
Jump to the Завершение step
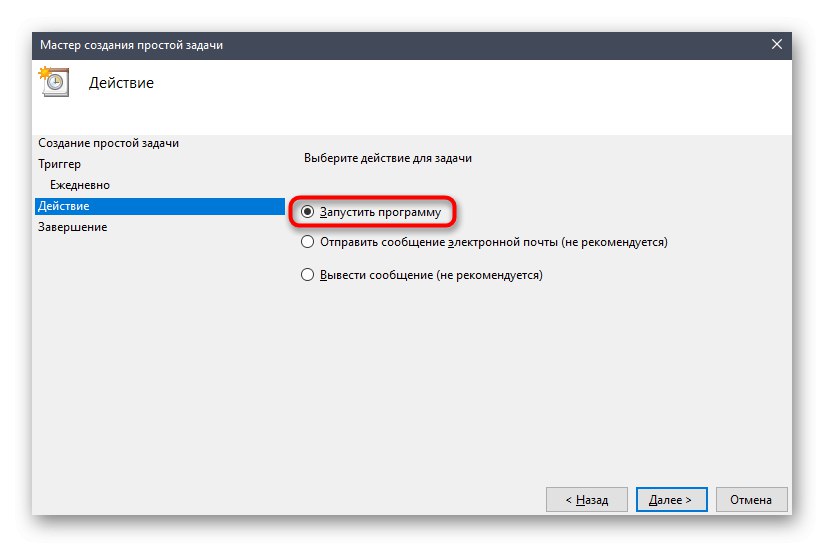(72, 227)
